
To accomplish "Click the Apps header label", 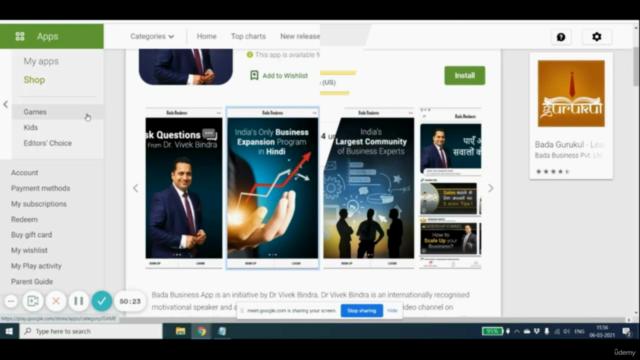I will tap(47, 36).
